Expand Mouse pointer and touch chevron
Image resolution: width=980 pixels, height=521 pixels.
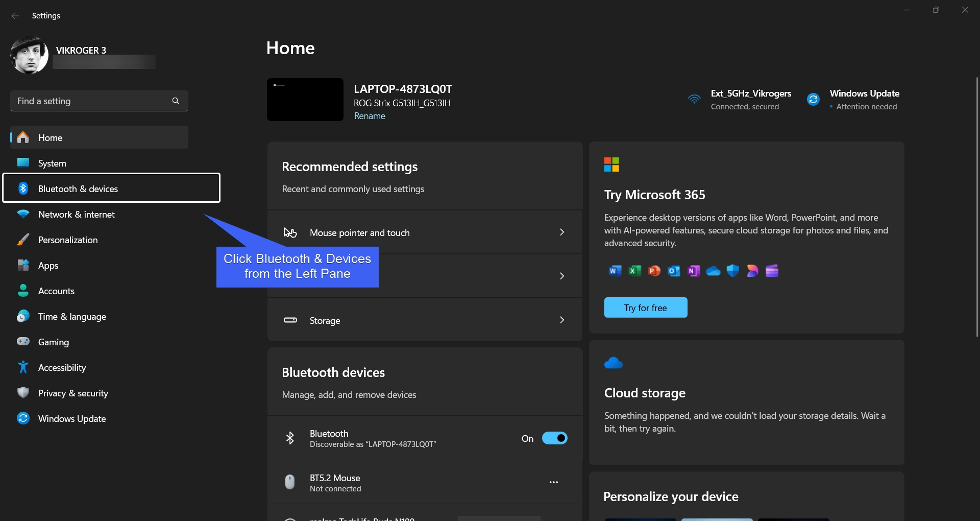[x=562, y=232]
